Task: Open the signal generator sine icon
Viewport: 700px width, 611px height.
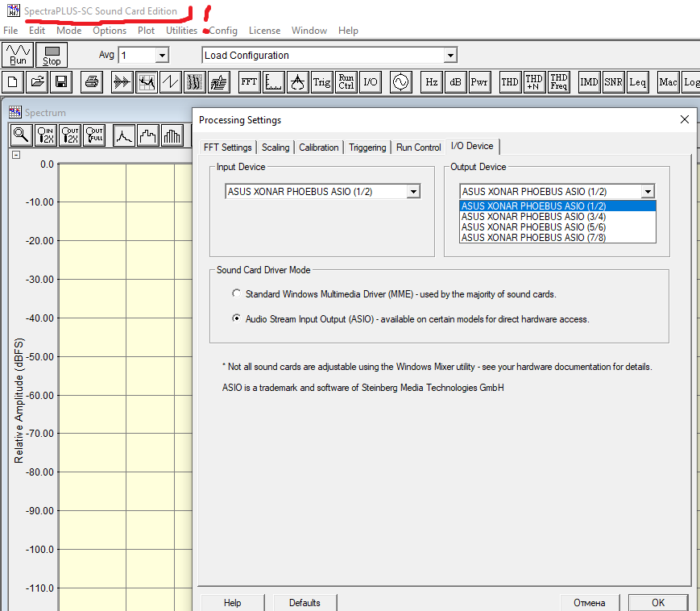Action: coord(400,81)
